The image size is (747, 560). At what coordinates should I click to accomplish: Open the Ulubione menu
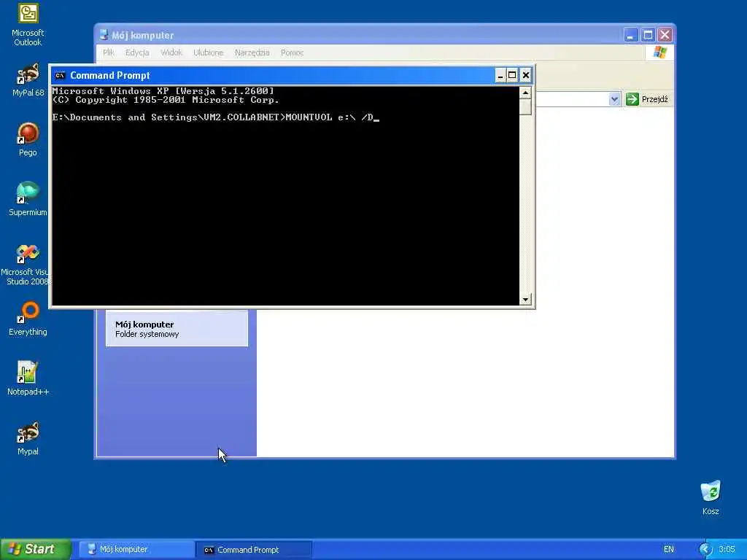[208, 52]
